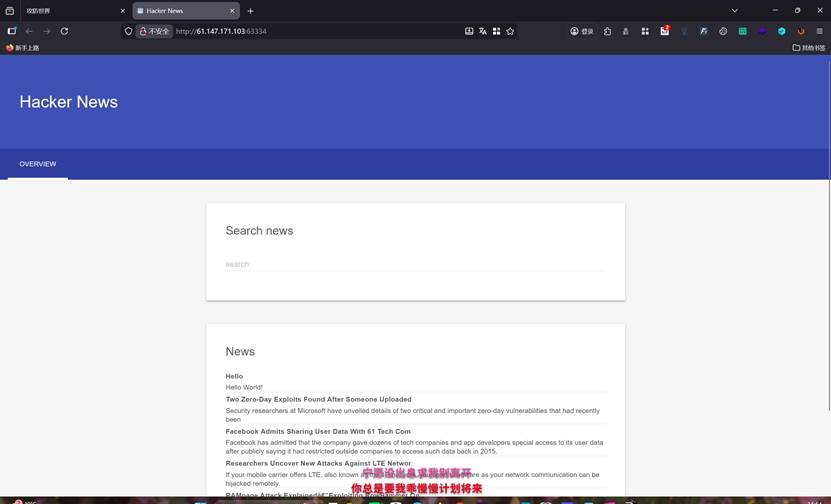The width and height of the screenshot is (831, 504).
Task: Translate this page icon
Action: [x=483, y=31]
